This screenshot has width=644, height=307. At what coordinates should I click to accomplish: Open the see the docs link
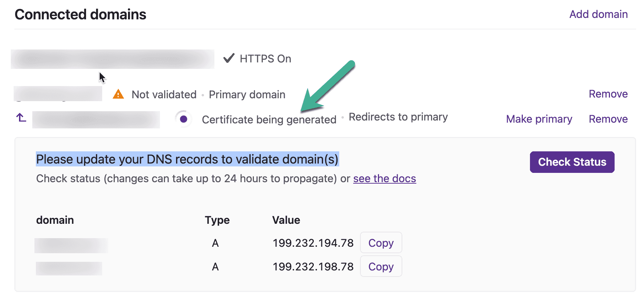[x=384, y=179]
